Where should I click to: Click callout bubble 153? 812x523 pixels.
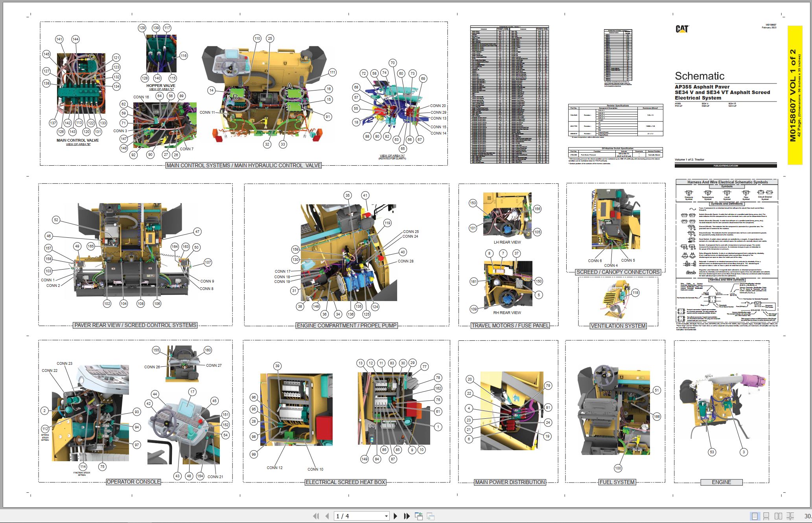tap(473, 203)
